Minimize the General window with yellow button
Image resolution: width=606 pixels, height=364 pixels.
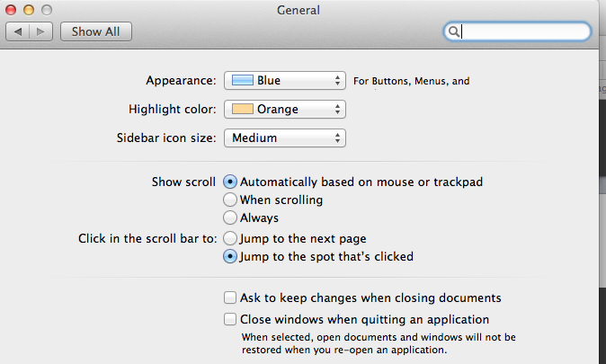[28, 9]
